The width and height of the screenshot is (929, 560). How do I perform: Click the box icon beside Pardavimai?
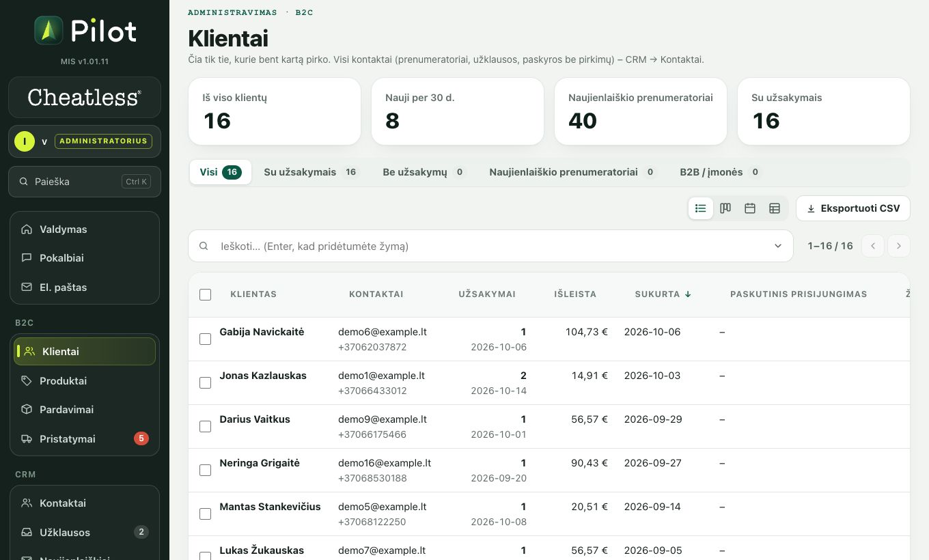(27, 410)
